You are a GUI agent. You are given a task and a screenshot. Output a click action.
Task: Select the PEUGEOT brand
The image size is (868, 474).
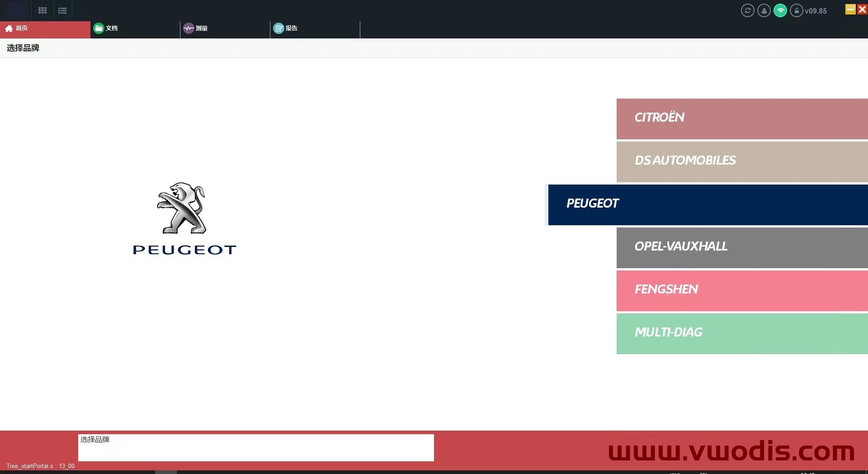point(708,204)
